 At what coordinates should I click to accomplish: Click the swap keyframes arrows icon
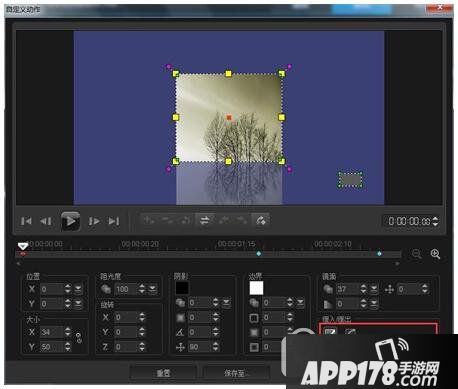(x=204, y=220)
